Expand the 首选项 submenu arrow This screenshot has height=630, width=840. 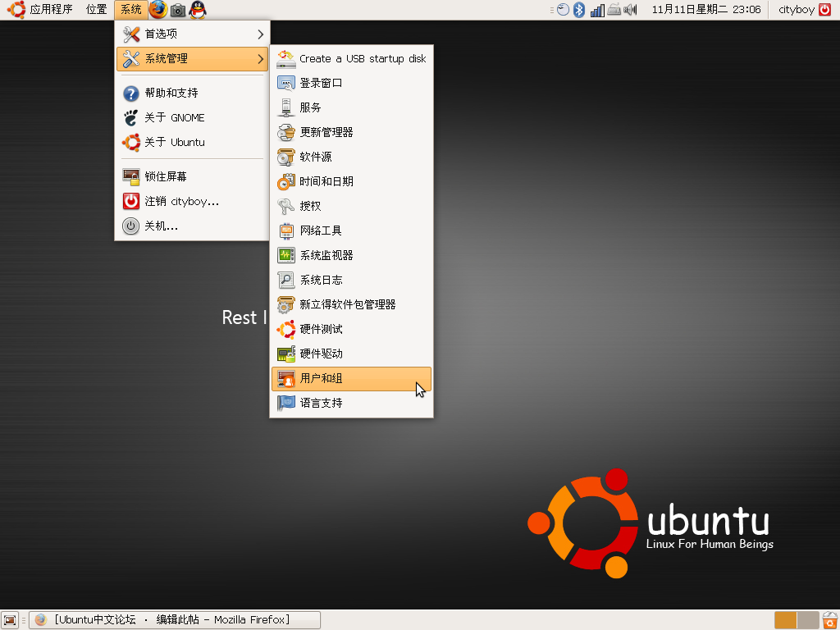(x=260, y=34)
